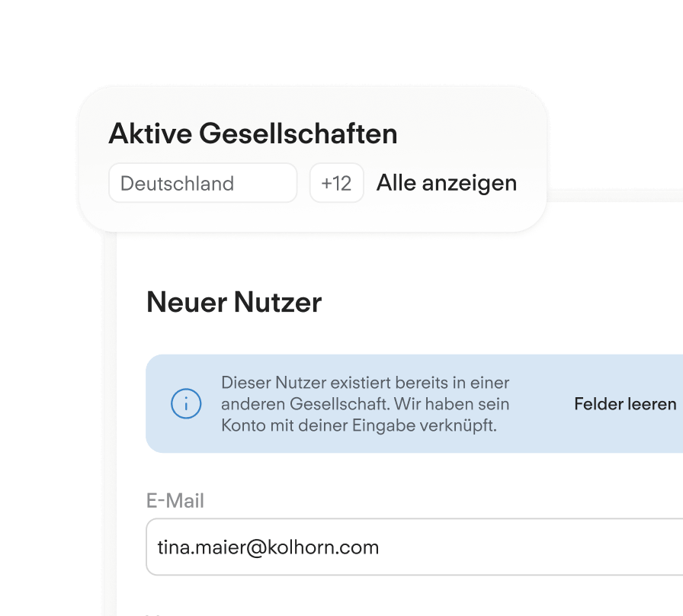Click the blue notification banner background
The width and height of the screenshot is (683, 616).
(x=414, y=403)
